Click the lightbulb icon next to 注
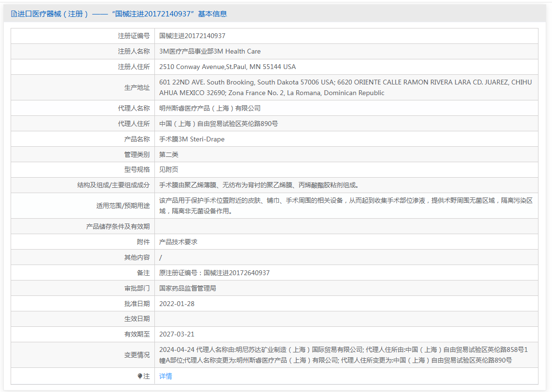Screen dimensions: 552x392 click(x=140, y=376)
